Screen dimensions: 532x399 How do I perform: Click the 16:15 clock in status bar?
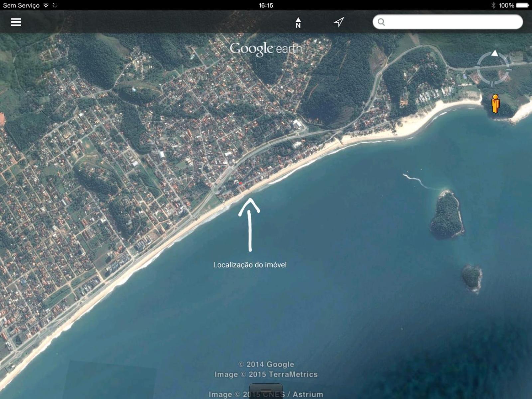(266, 5)
